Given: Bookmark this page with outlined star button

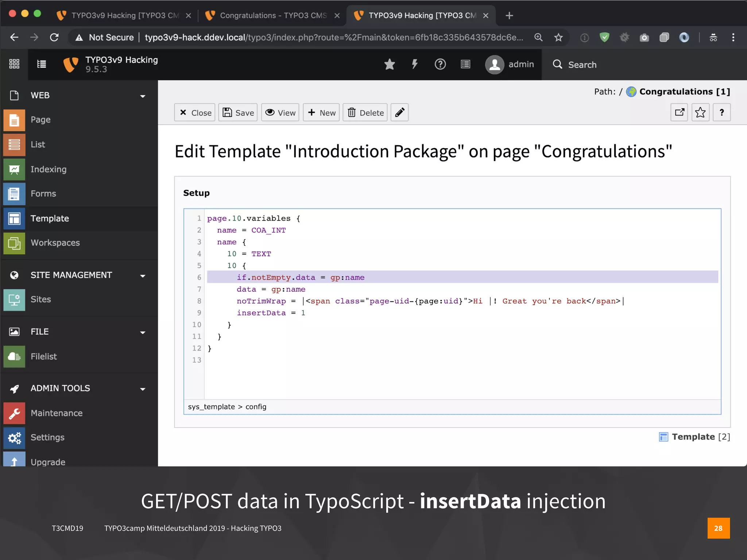Looking at the screenshot, I should (x=700, y=112).
